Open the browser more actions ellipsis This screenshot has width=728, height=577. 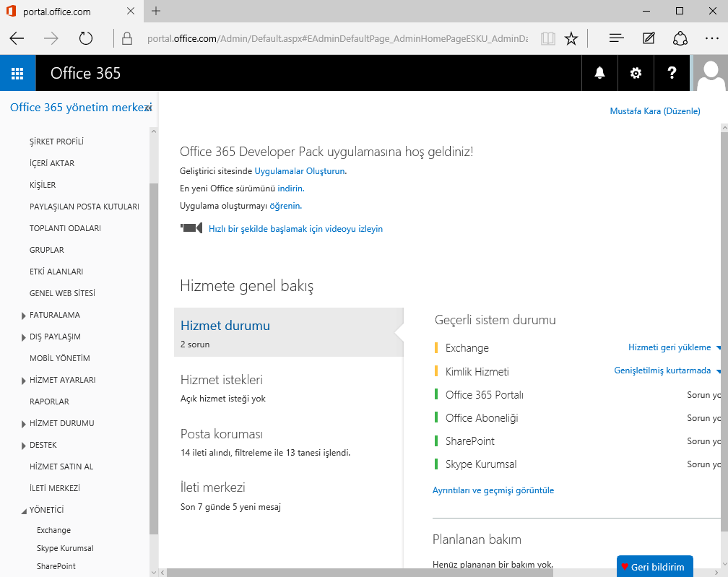pos(712,38)
